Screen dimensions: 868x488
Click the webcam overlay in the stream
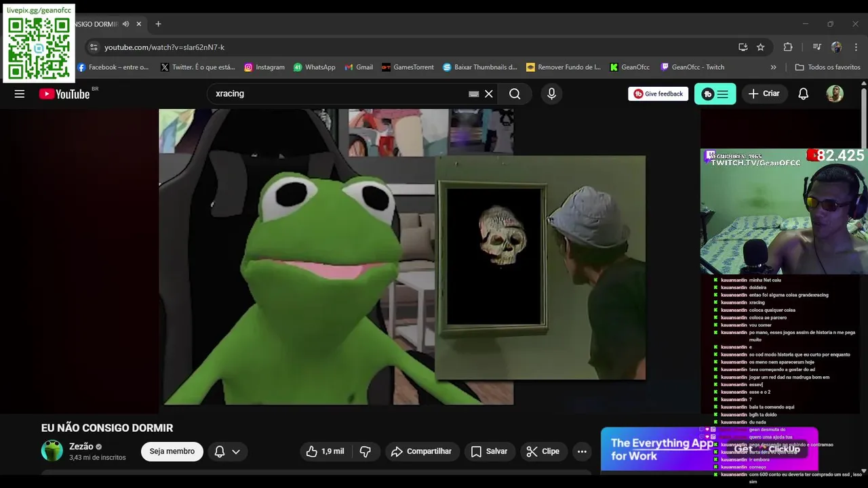coord(784,211)
